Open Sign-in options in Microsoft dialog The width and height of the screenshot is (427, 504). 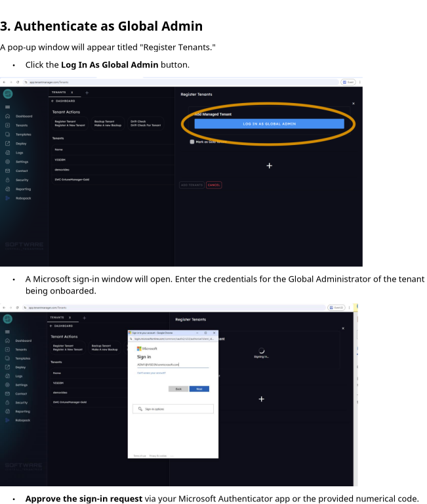tap(173, 409)
